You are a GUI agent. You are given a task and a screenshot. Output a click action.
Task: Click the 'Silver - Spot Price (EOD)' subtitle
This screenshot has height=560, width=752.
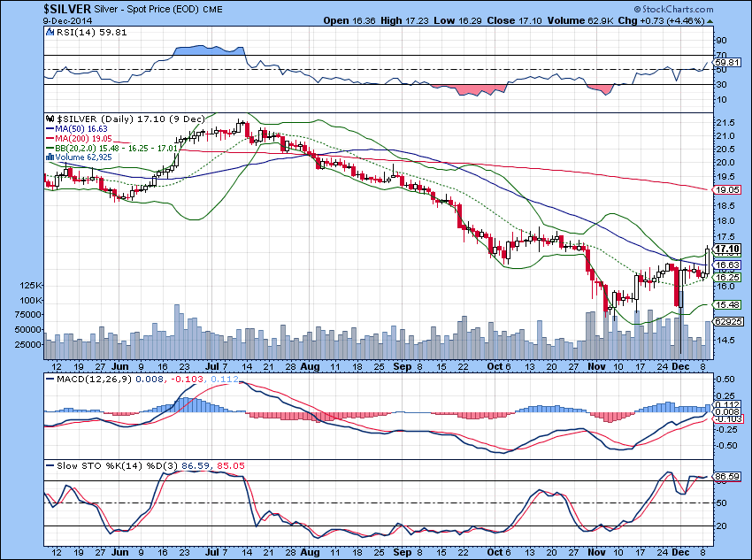click(146, 9)
